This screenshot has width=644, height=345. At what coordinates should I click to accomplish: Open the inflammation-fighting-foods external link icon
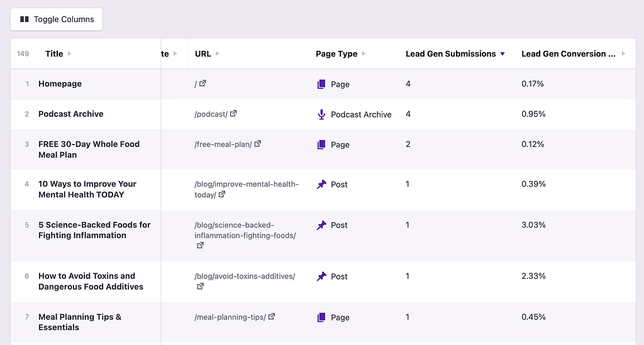(200, 246)
